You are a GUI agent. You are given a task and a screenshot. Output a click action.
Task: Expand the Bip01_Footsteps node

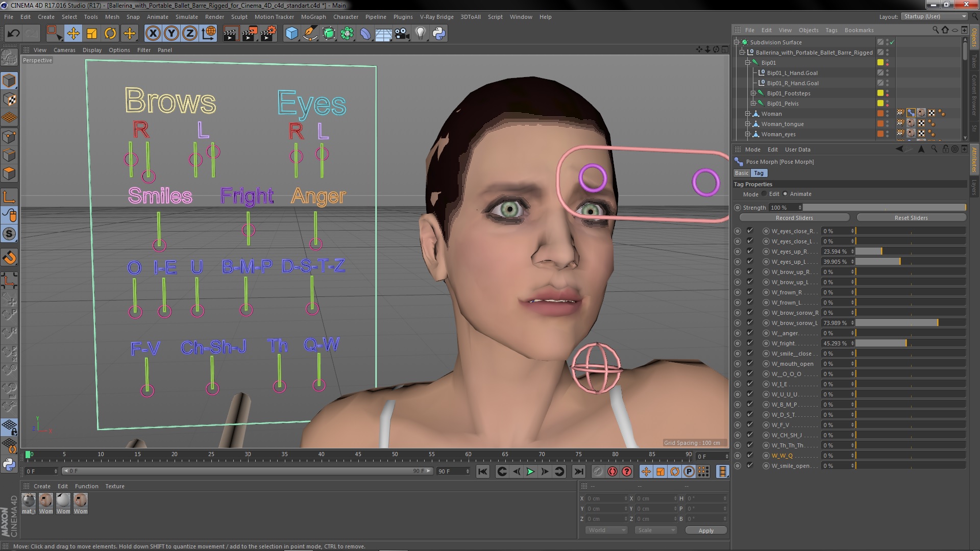pos(753,93)
